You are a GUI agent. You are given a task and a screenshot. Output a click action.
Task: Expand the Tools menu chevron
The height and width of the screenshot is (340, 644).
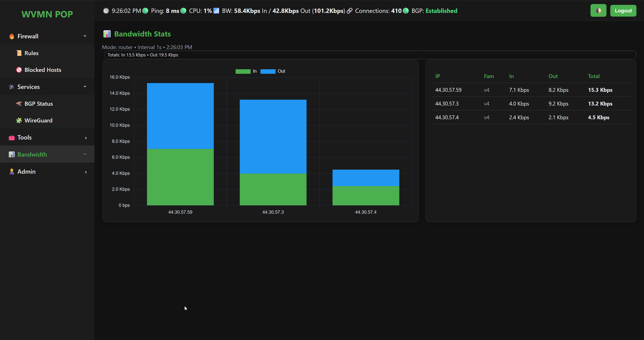coord(86,138)
